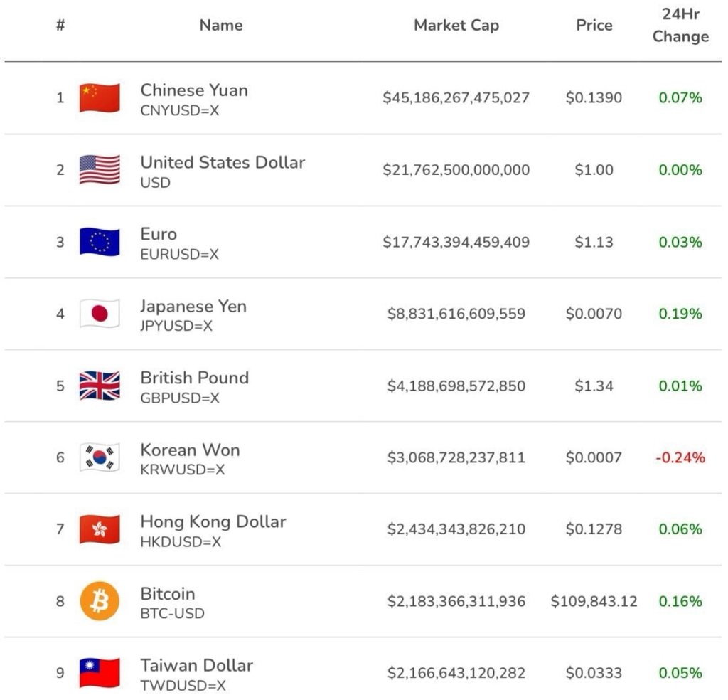
Task: Click the Japanese flag icon
Action: pos(100,314)
